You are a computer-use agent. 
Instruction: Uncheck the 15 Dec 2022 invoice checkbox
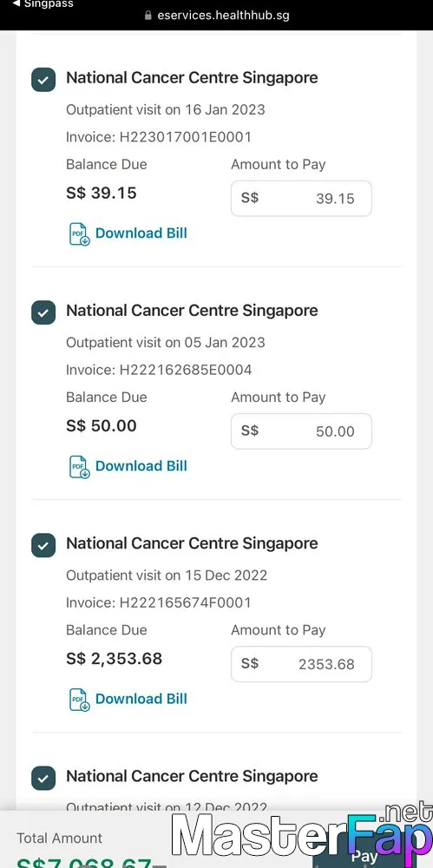point(43,545)
